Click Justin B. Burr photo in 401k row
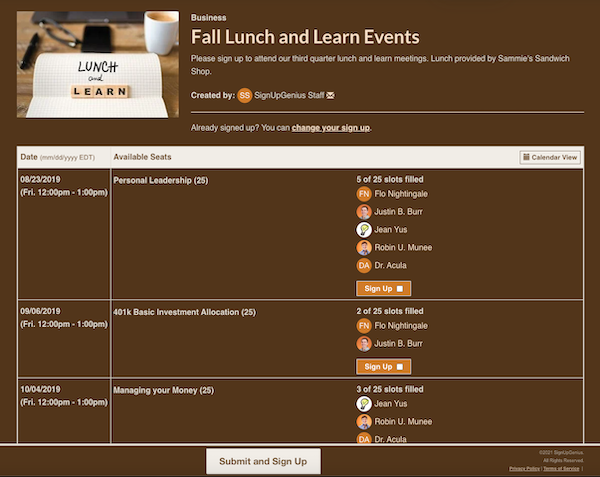Screen dimensions: 600x477 point(364,344)
